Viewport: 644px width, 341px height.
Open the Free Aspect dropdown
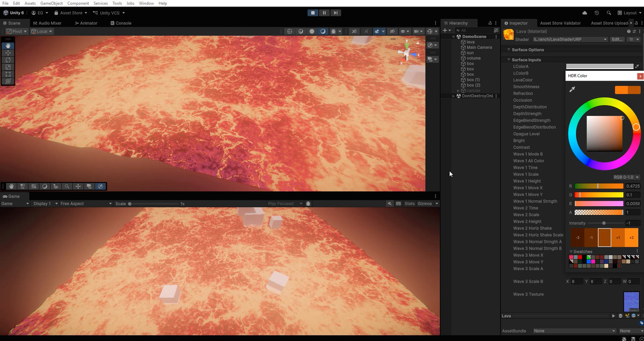[86, 204]
